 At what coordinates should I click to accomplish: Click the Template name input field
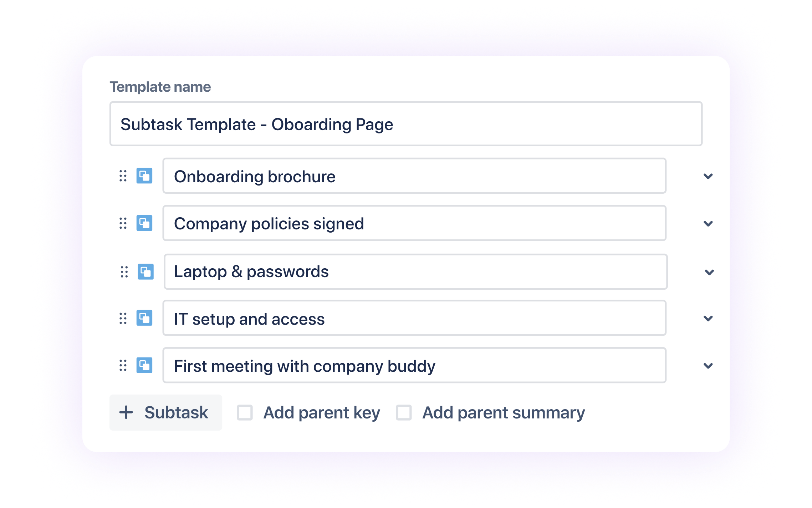[406, 123]
